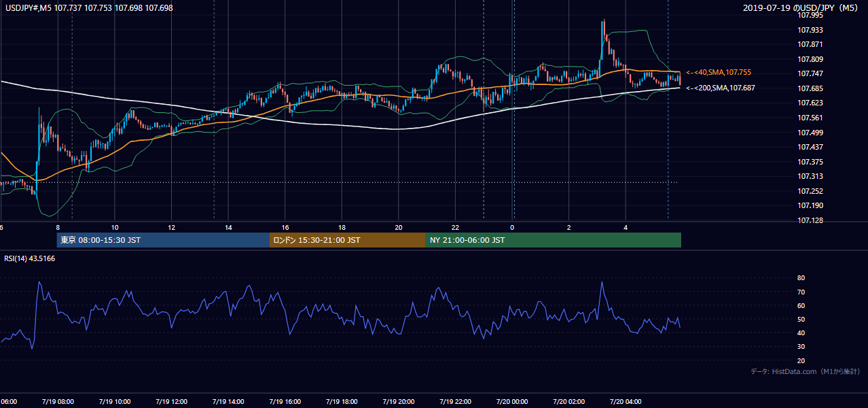Image resolution: width=868 pixels, height=408 pixels.
Task: Click the 107.561 price axis label
Action: (x=812, y=118)
